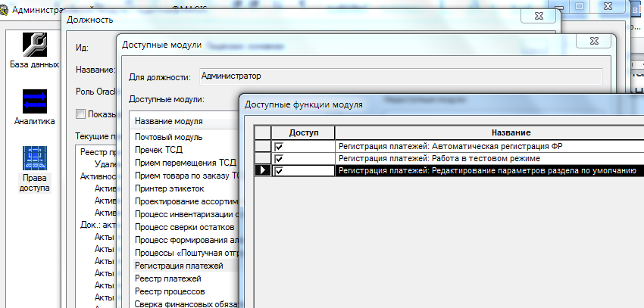The width and height of the screenshot is (644, 308).
Task: Close the Доступные модули dialog
Action: 594,42
